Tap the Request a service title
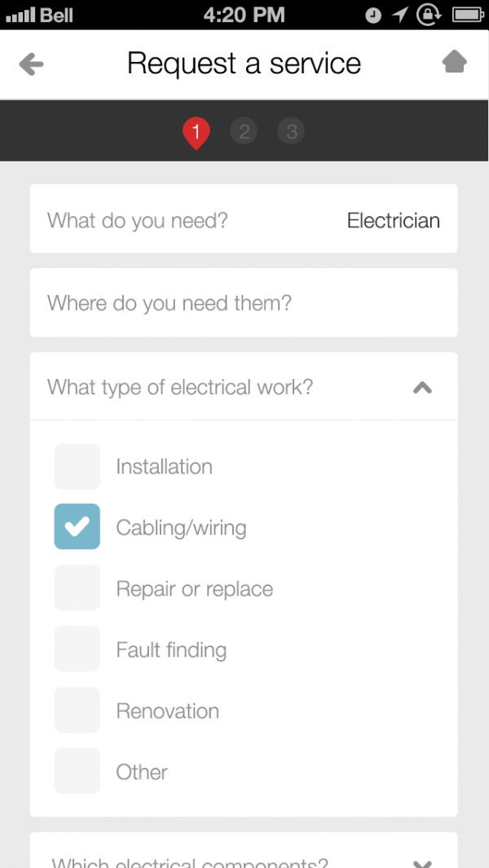 244,64
